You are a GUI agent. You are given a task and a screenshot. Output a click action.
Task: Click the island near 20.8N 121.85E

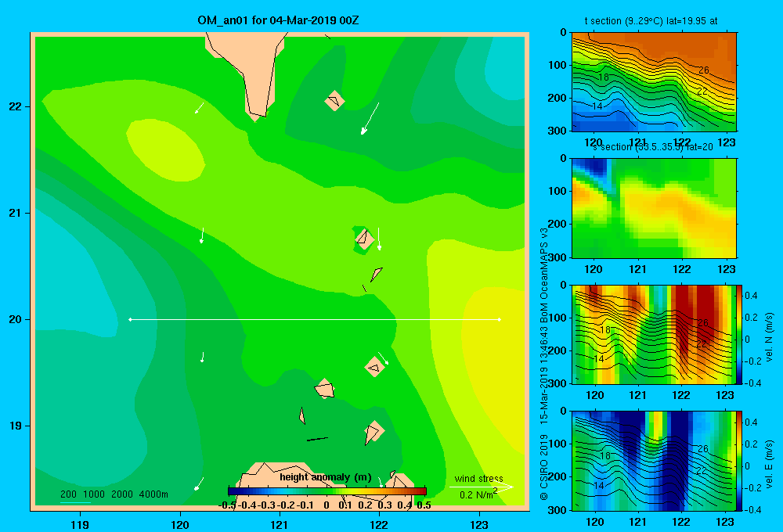365,239
